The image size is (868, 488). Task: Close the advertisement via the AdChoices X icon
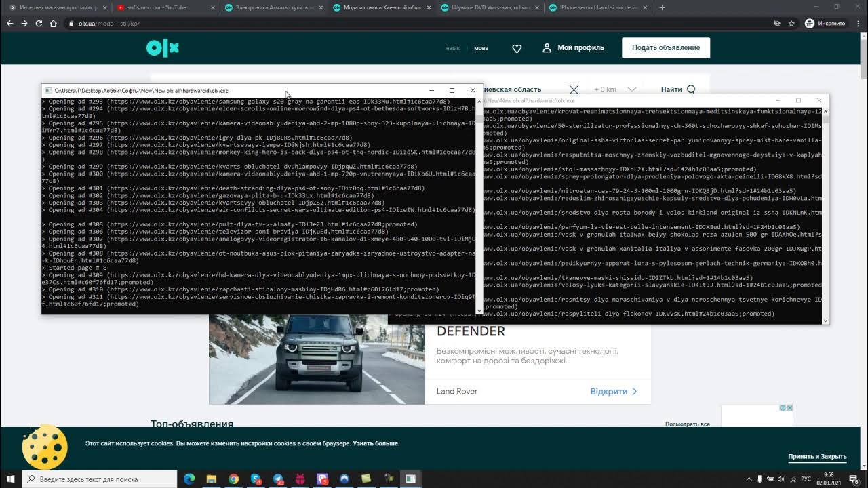click(789, 407)
